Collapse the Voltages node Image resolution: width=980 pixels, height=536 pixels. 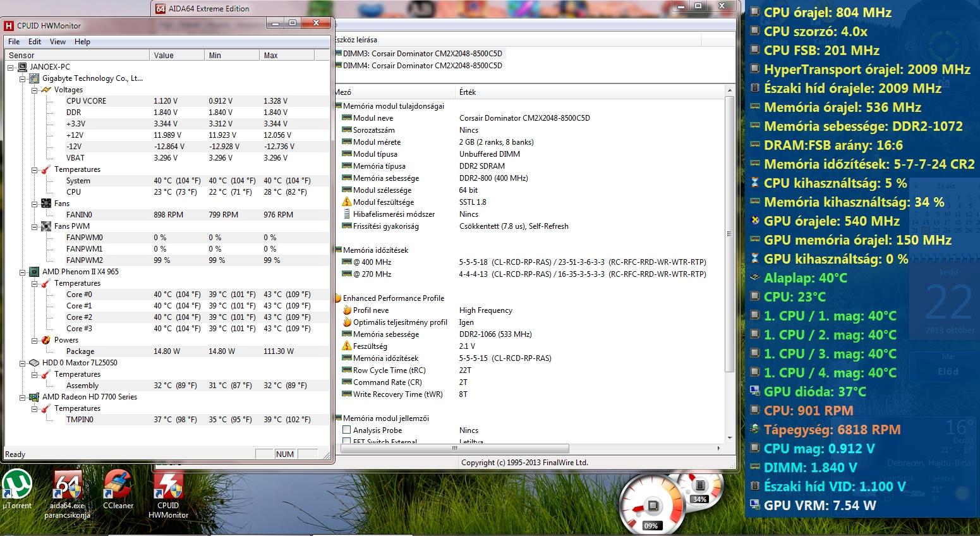click(x=35, y=90)
